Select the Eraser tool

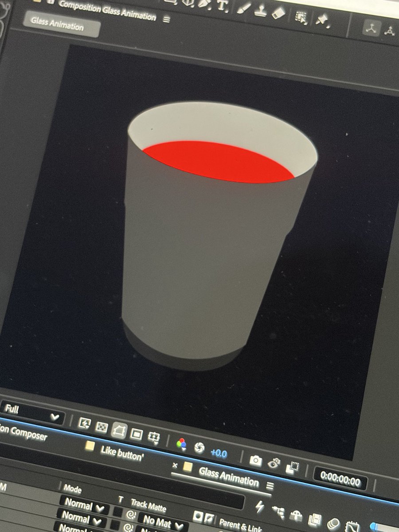click(278, 13)
